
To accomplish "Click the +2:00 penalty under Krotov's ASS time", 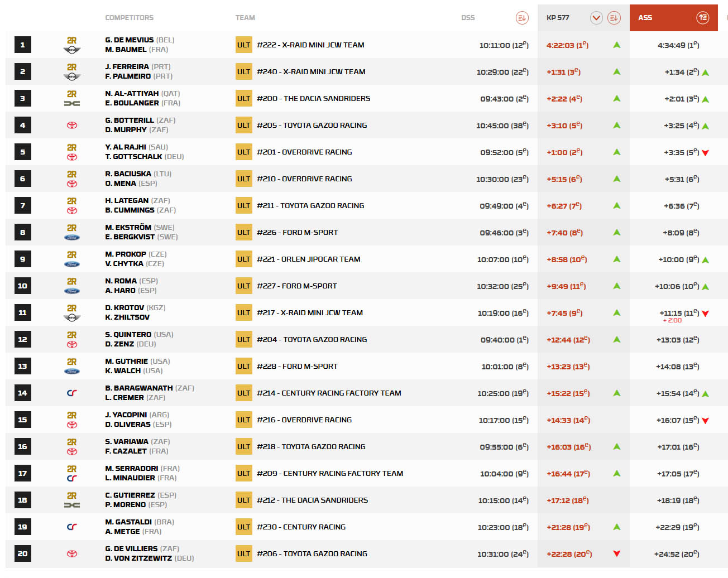I will point(672,321).
